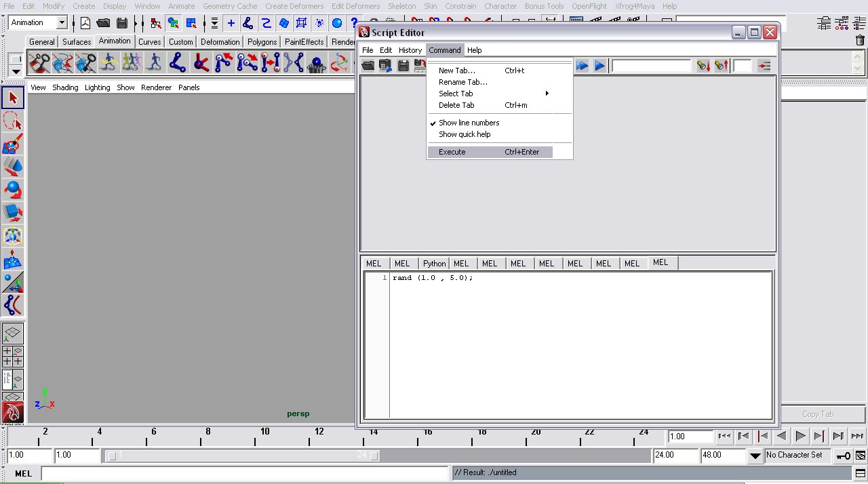The image size is (868, 484).
Task: Click Load Script folder icon in Script Editor
Action: point(368,66)
